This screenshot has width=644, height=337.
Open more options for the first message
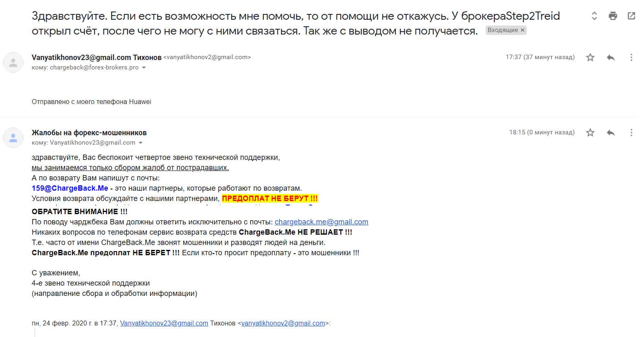pyautogui.click(x=631, y=58)
